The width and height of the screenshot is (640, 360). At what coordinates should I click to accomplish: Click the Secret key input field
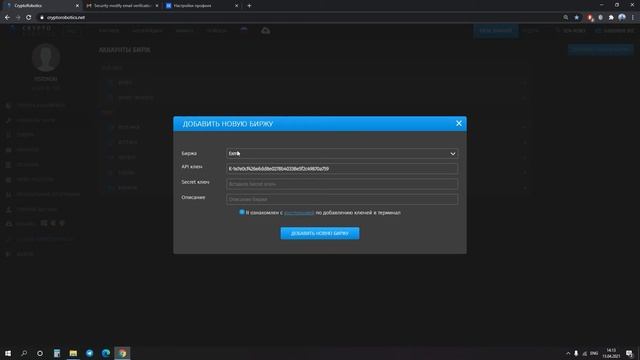click(342, 184)
